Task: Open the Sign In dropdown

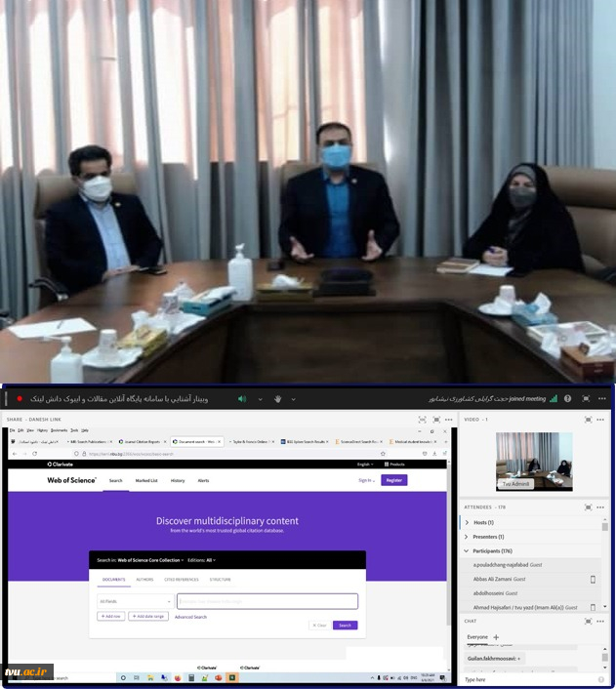Action: coord(366,480)
